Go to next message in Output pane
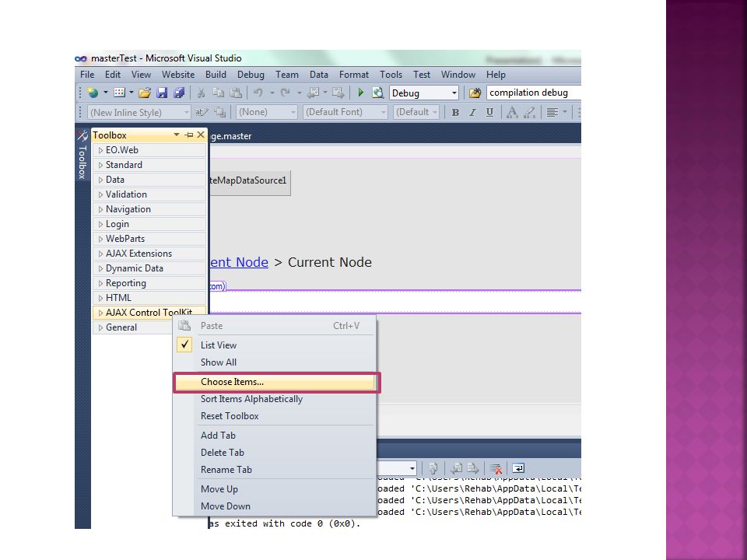747x560 pixels. coord(472,468)
